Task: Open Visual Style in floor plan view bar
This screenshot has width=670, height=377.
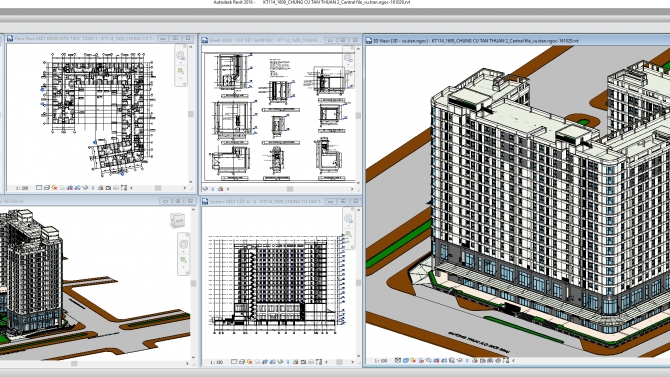Action: point(47,188)
